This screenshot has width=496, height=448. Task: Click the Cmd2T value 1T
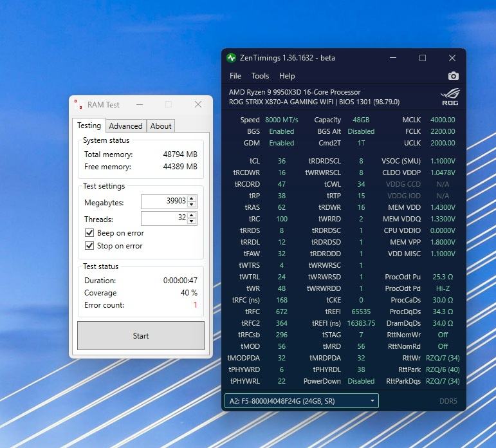click(361, 143)
